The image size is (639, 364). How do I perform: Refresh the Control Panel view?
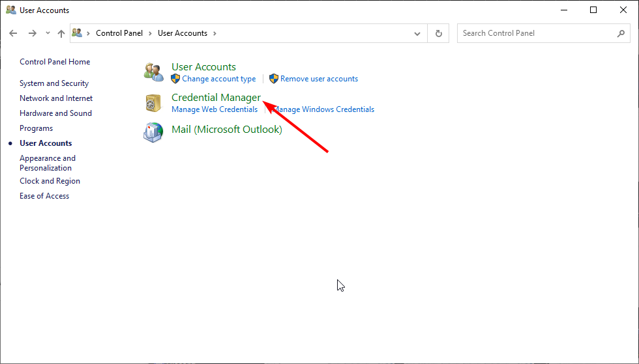pos(438,33)
